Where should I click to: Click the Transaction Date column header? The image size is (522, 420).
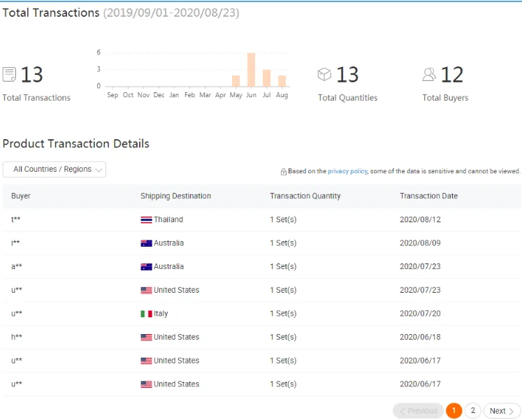pos(428,196)
